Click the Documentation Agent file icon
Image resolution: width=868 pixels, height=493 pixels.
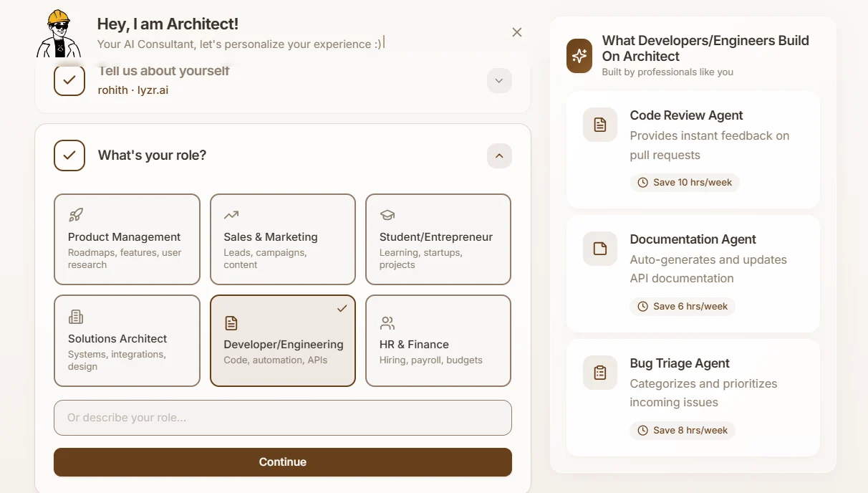[600, 249]
